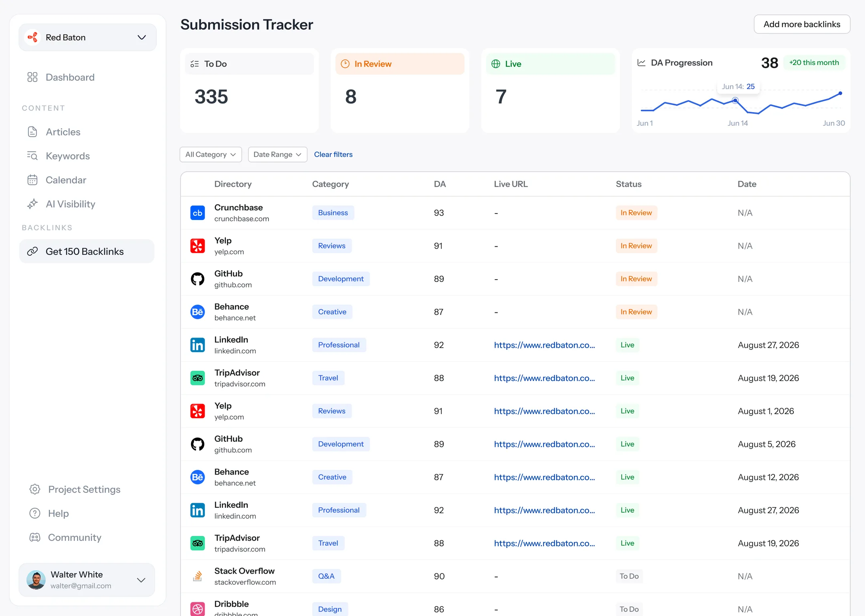Click the Dribbble logo icon

pos(197,609)
